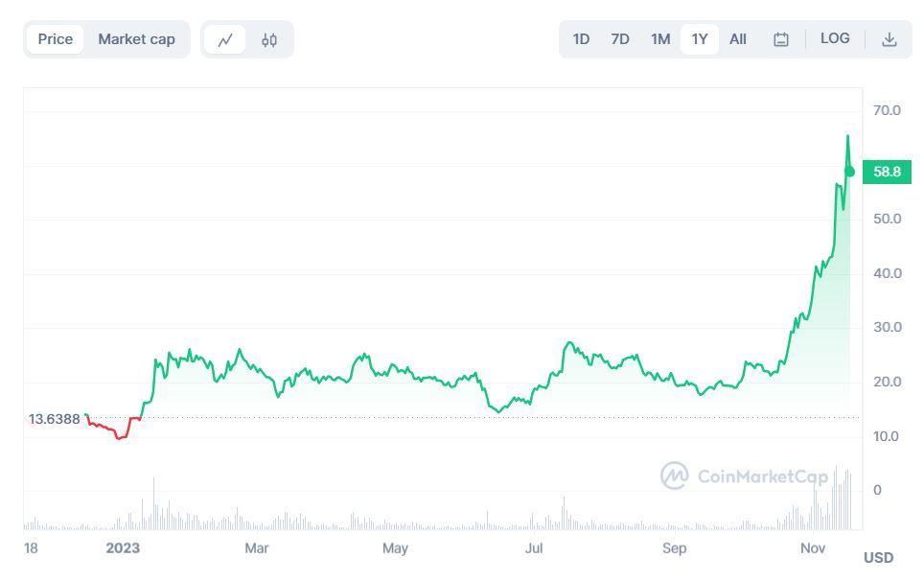Select the Price view toggle
Image resolution: width=924 pixels, height=581 pixels.
coord(56,39)
